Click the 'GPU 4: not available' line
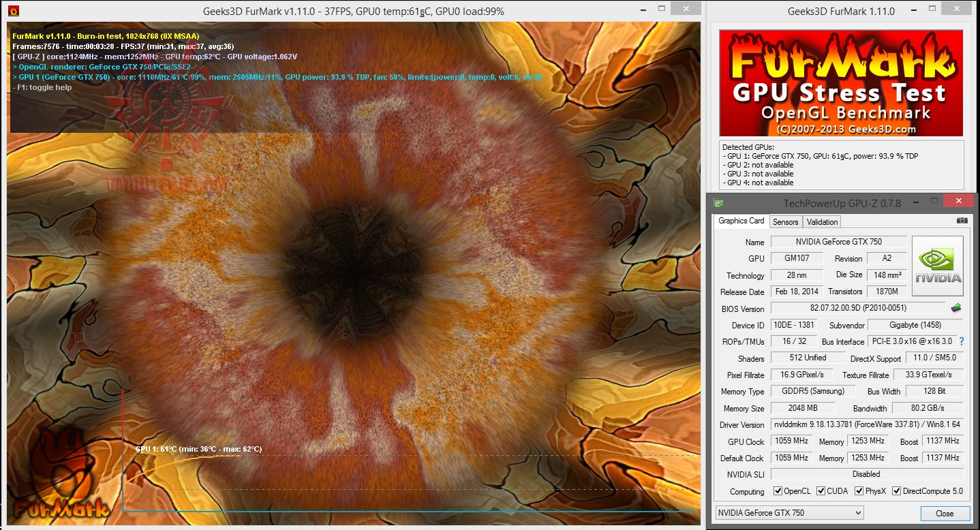 pyautogui.click(x=759, y=183)
